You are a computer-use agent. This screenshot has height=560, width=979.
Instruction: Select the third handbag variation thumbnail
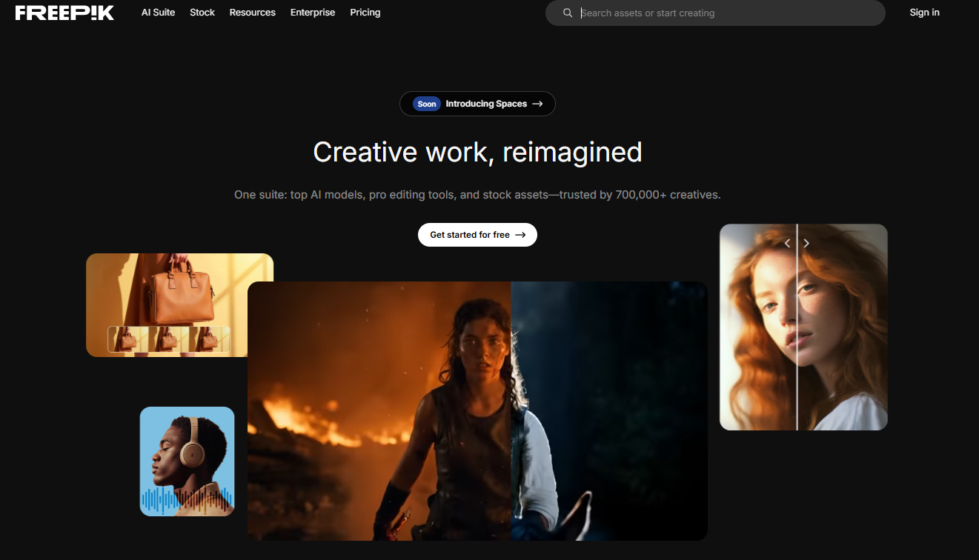210,339
